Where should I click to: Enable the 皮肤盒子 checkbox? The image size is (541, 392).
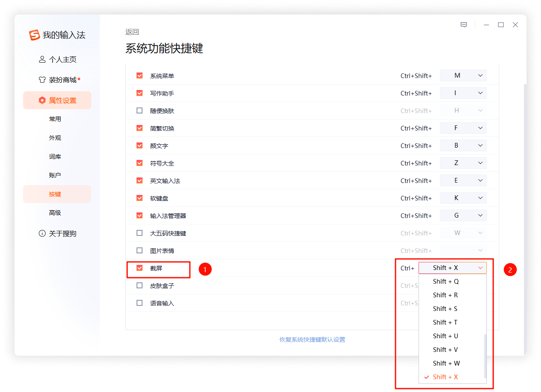point(140,285)
